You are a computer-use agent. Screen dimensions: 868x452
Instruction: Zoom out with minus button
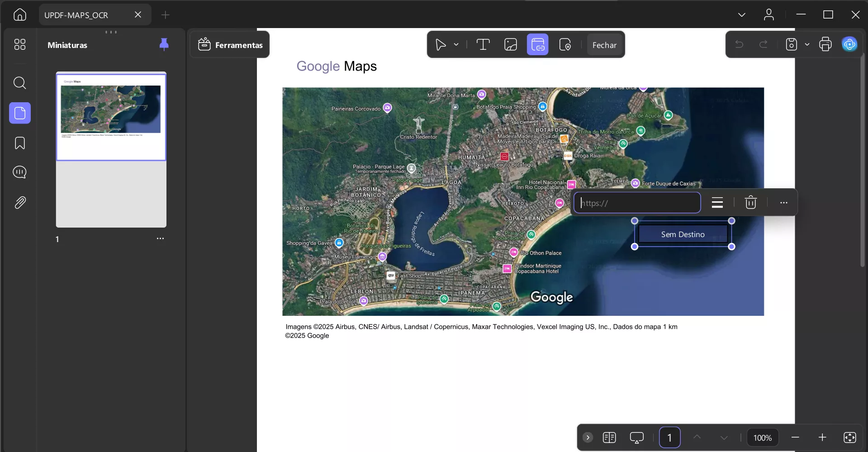[795, 438]
